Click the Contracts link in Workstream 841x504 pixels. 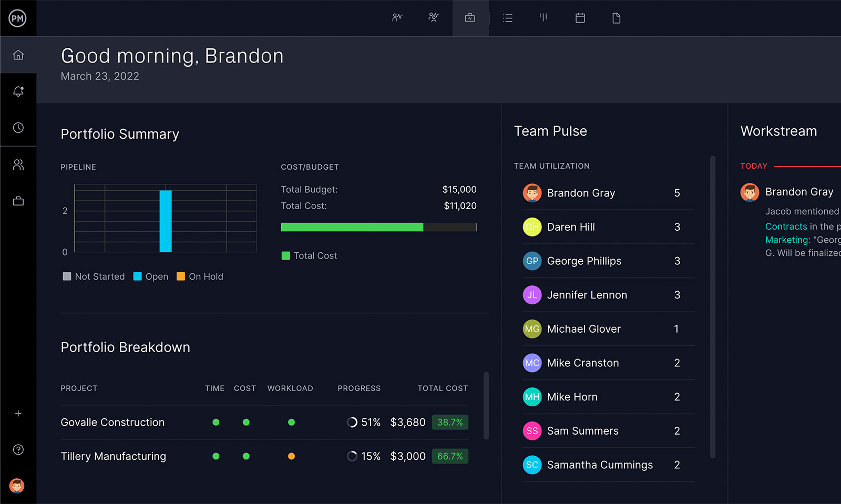(786, 226)
